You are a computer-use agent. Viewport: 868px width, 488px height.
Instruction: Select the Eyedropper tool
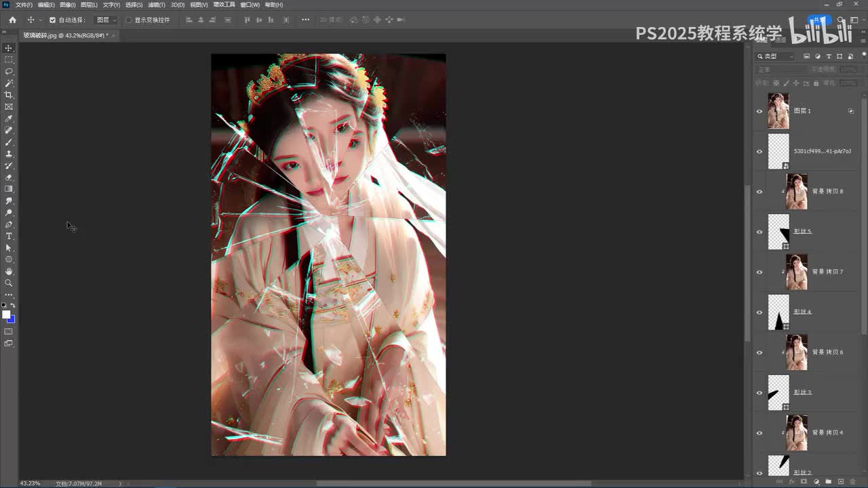point(9,119)
